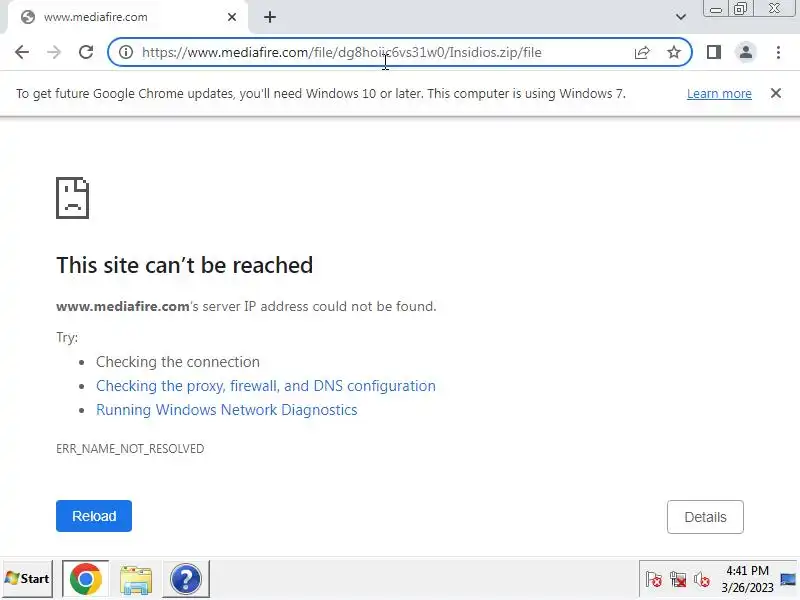
Task: Expand the tab search chevron
Action: tap(681, 17)
